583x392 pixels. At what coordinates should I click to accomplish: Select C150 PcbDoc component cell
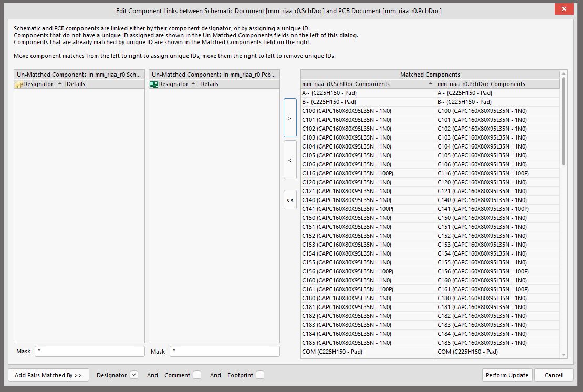[497, 218]
